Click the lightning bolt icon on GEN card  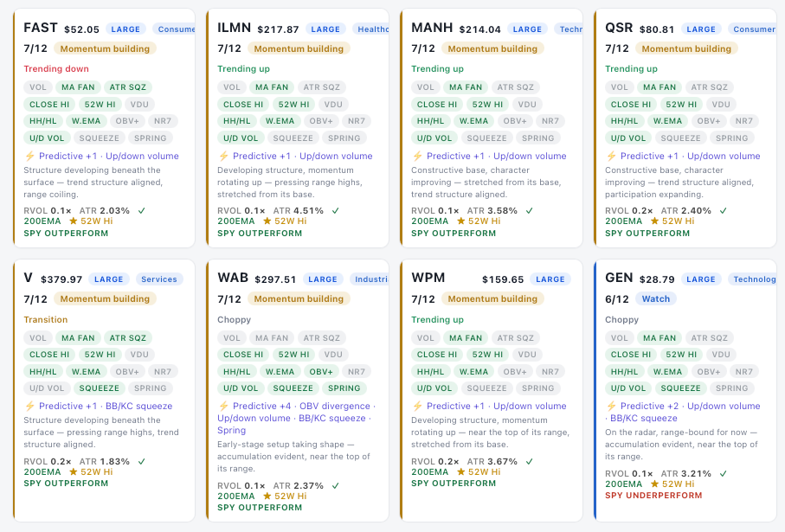click(x=611, y=406)
